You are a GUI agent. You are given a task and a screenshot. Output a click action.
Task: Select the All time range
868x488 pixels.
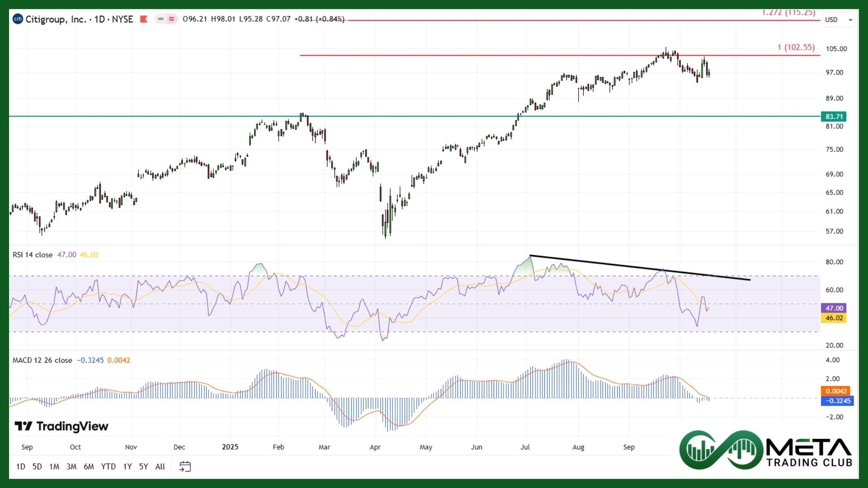click(x=160, y=466)
